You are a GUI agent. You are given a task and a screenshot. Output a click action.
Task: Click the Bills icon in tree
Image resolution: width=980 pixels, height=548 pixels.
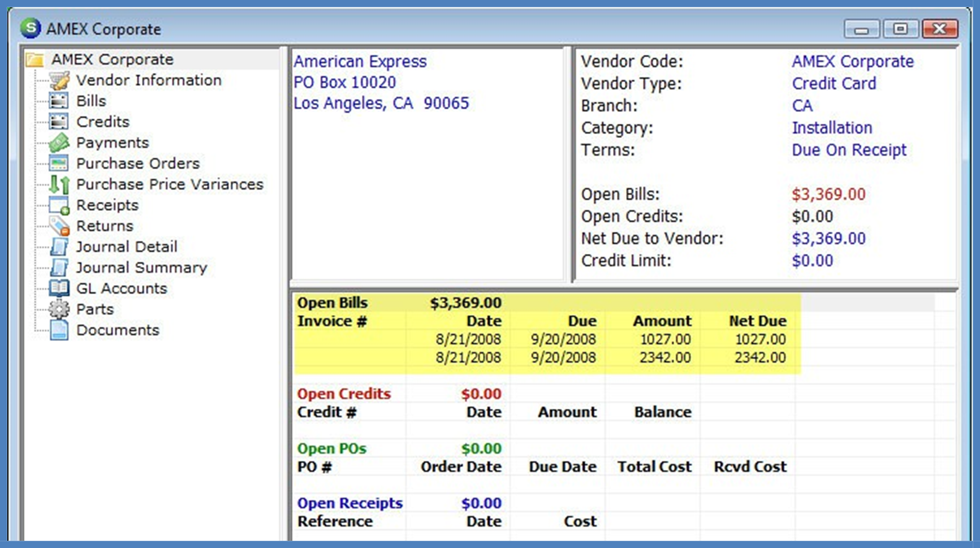pos(59,101)
